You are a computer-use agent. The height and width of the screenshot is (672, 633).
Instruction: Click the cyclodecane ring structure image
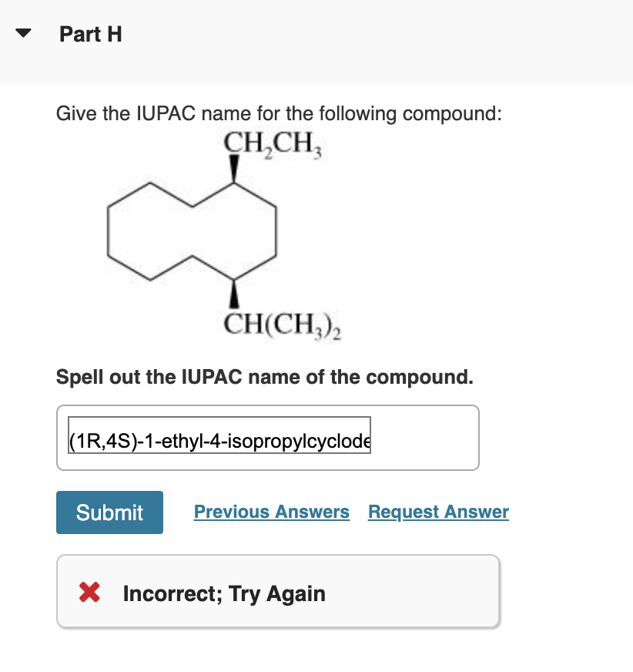(193, 231)
